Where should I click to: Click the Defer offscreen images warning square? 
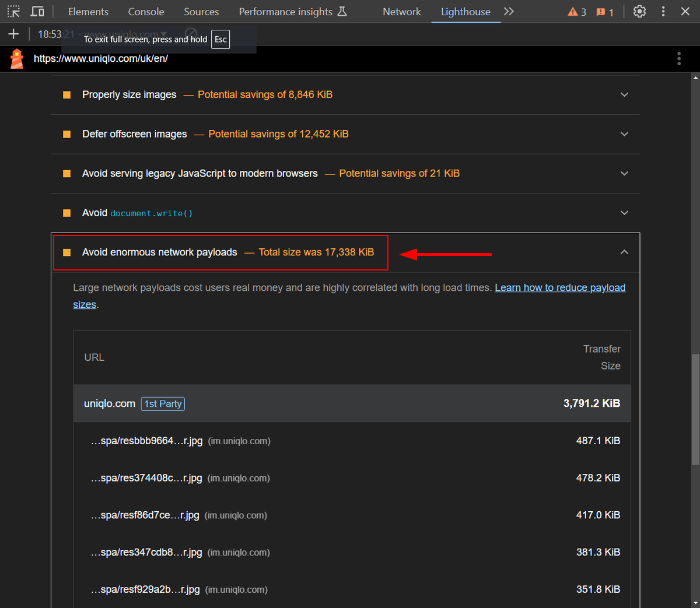coord(66,134)
